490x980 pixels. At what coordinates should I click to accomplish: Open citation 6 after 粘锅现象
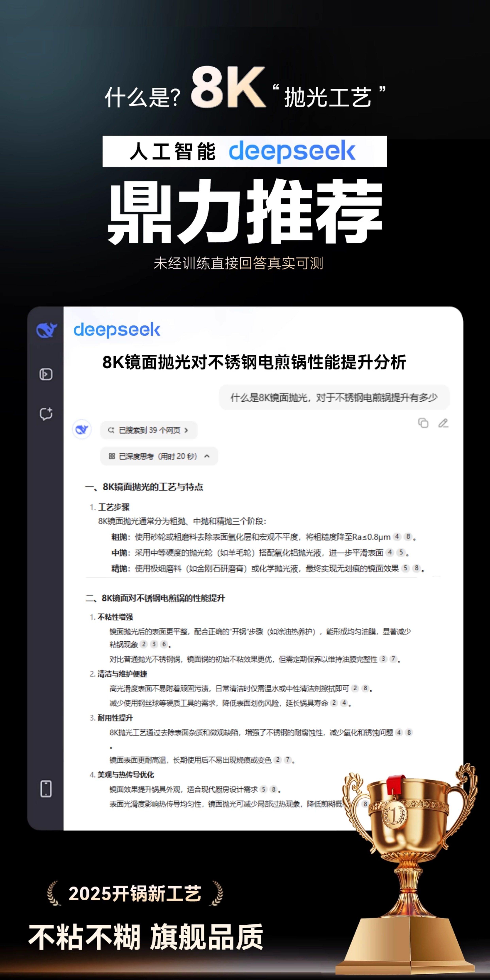pyautogui.click(x=164, y=644)
